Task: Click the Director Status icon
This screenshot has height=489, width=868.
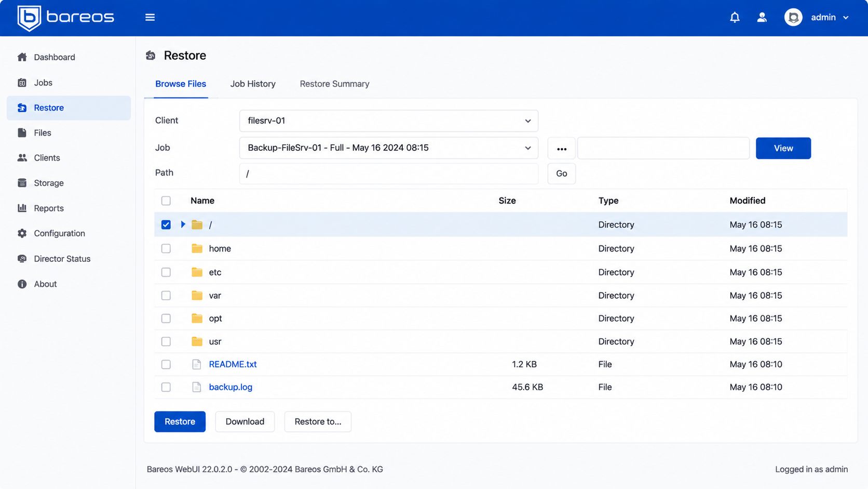Action: pyautogui.click(x=22, y=258)
